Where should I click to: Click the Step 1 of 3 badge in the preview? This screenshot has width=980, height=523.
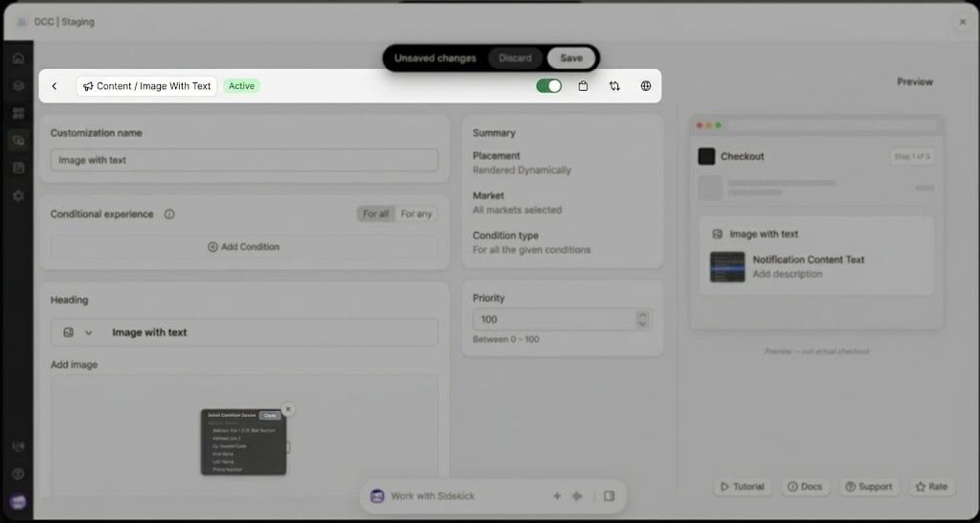[912, 156]
